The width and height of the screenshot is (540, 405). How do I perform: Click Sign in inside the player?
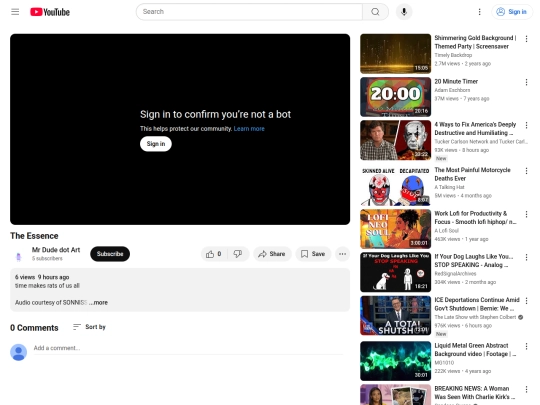pyautogui.click(x=156, y=144)
